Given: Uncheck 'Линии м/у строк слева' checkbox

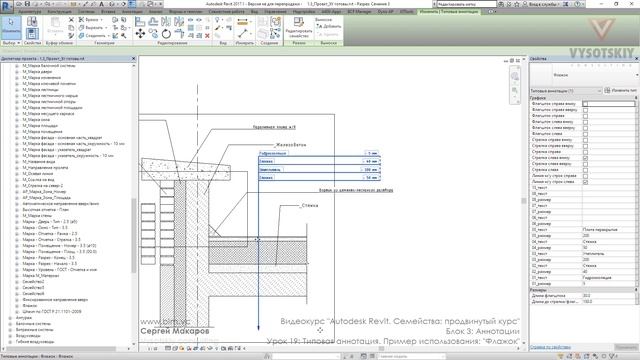Looking at the screenshot, I should click(x=585, y=182).
